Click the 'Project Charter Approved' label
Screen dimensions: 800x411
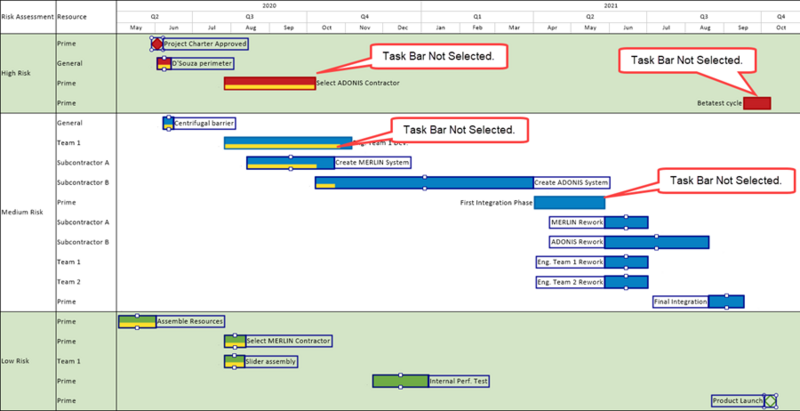206,44
